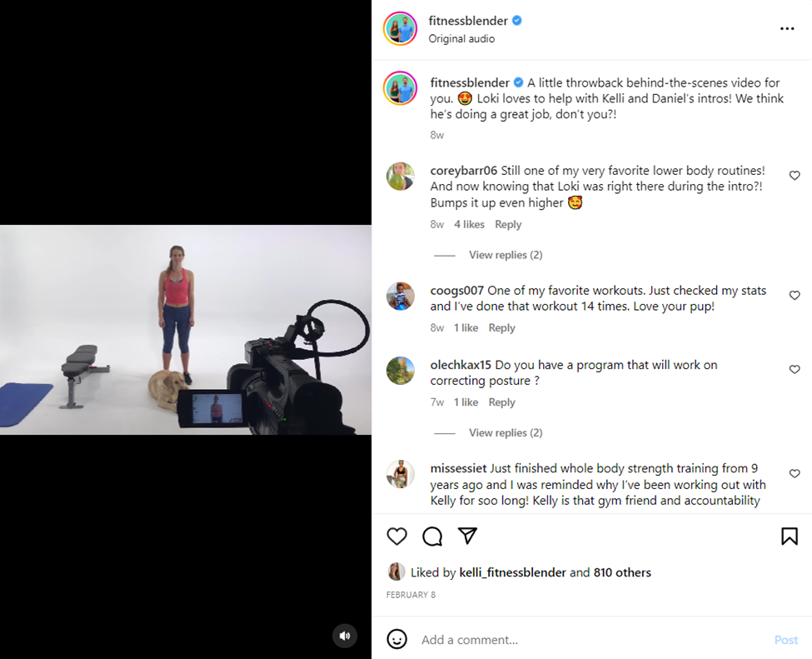812x659 pixels.
Task: Toggle video sound with speaker icon
Action: 345,637
